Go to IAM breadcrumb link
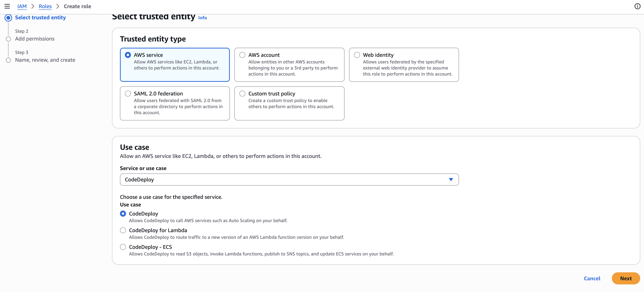644x292 pixels. point(22,6)
